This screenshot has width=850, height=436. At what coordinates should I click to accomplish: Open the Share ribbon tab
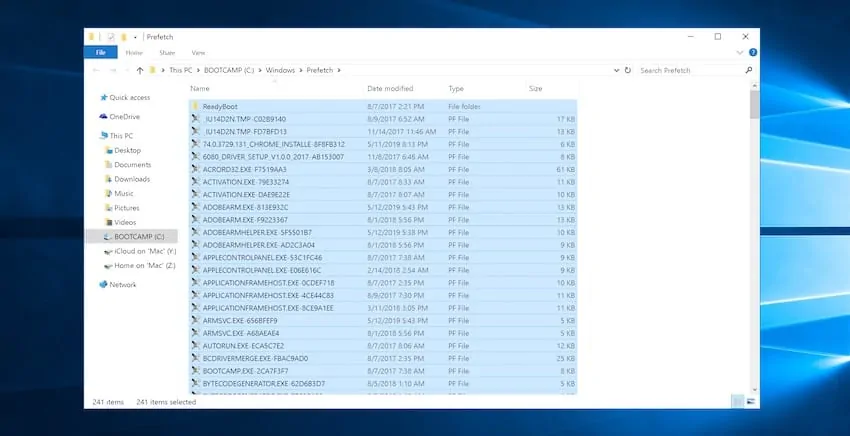click(167, 53)
